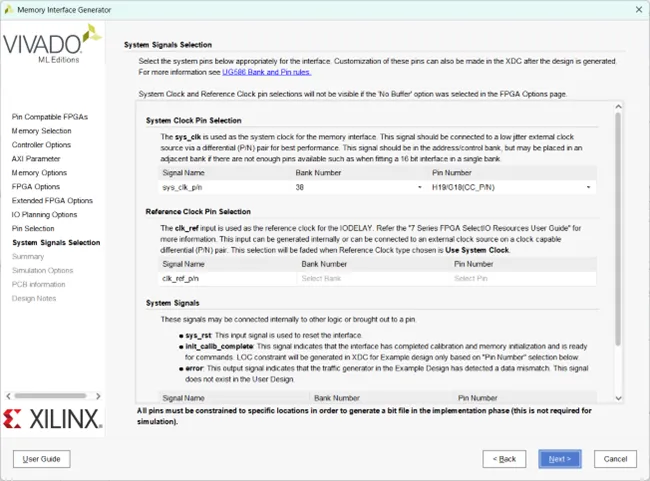Open the H19/G18(CC_P/N) Pin Number dropdown
Screen dimensions: 650x481
pyautogui.click(x=512, y=187)
